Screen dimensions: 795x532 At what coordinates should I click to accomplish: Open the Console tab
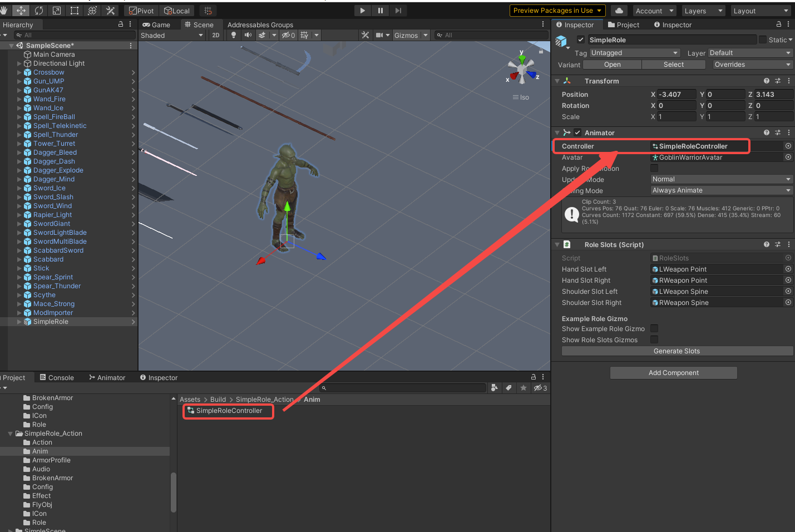click(57, 377)
